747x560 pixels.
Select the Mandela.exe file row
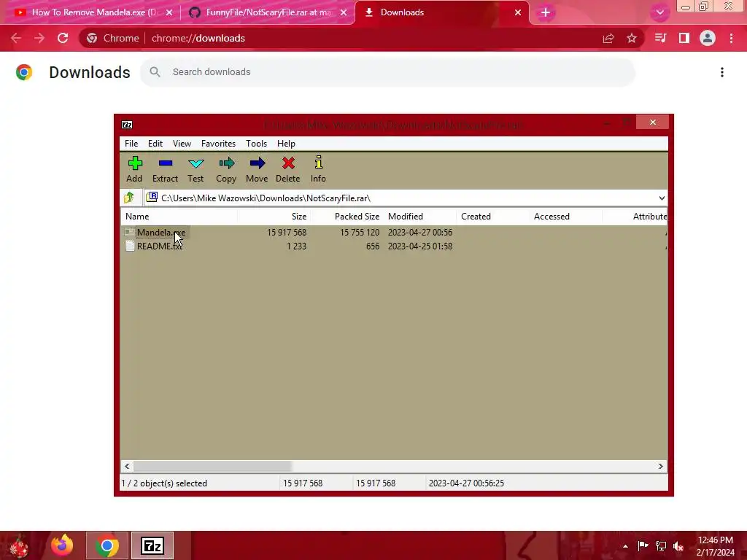[x=393, y=233]
